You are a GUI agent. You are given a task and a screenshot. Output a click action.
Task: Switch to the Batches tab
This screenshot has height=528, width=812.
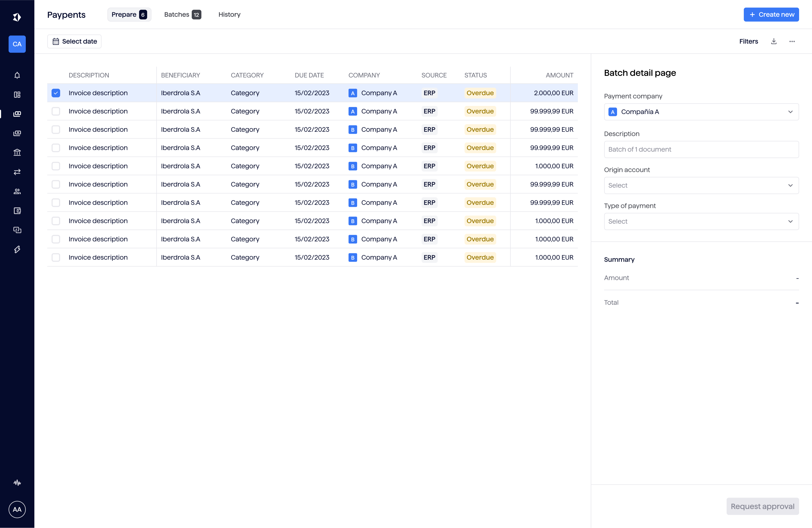183,14
